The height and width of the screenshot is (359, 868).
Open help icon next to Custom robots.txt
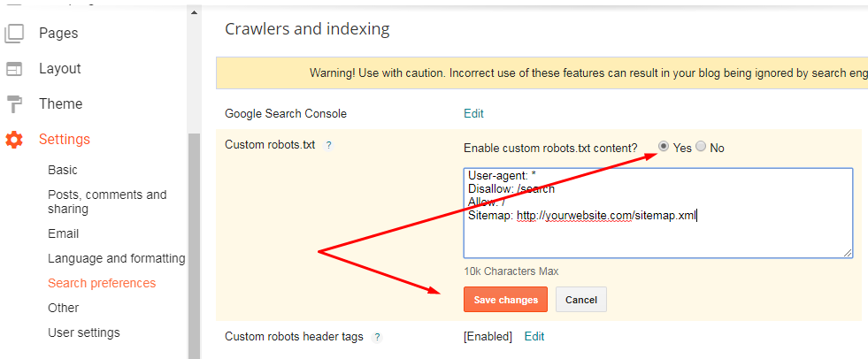[328, 146]
